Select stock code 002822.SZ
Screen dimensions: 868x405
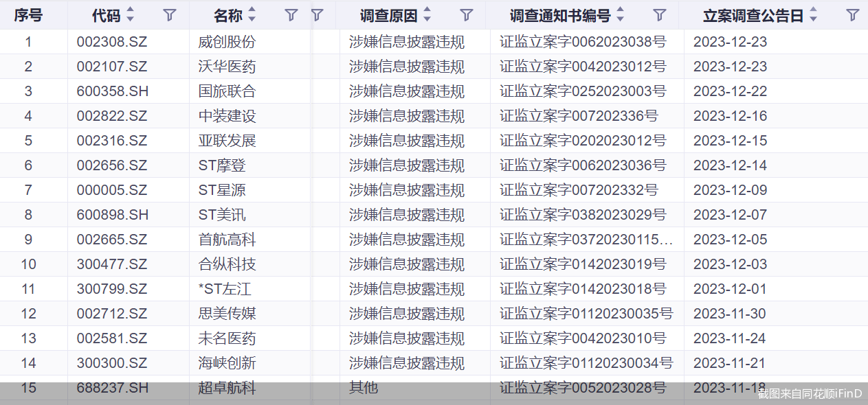tap(112, 116)
